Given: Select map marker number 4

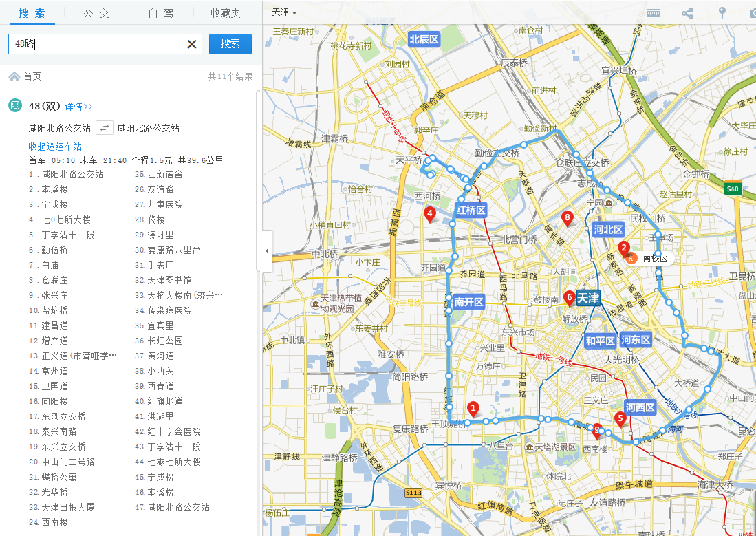Looking at the screenshot, I should point(429,214).
